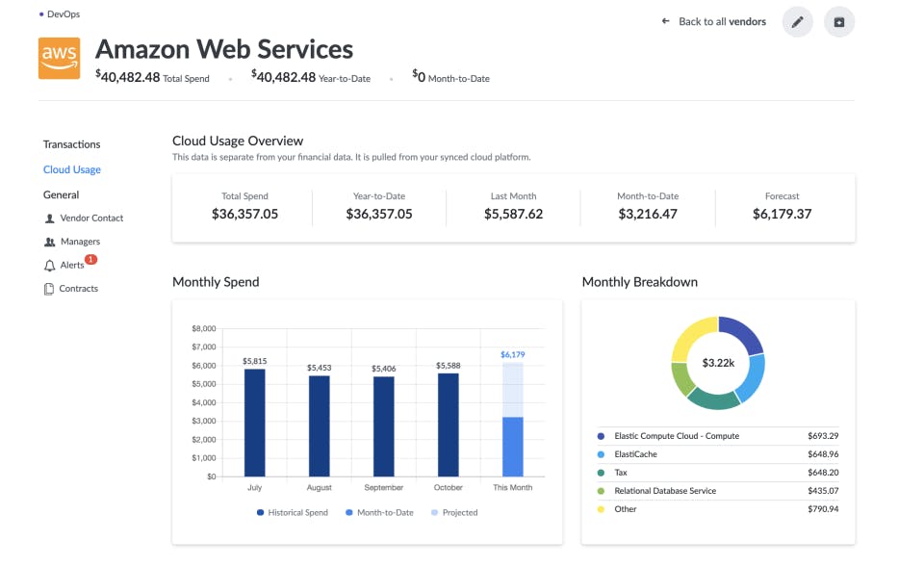This screenshot has width=924, height=566.
Task: Click the Tax row color dot
Action: 601,473
